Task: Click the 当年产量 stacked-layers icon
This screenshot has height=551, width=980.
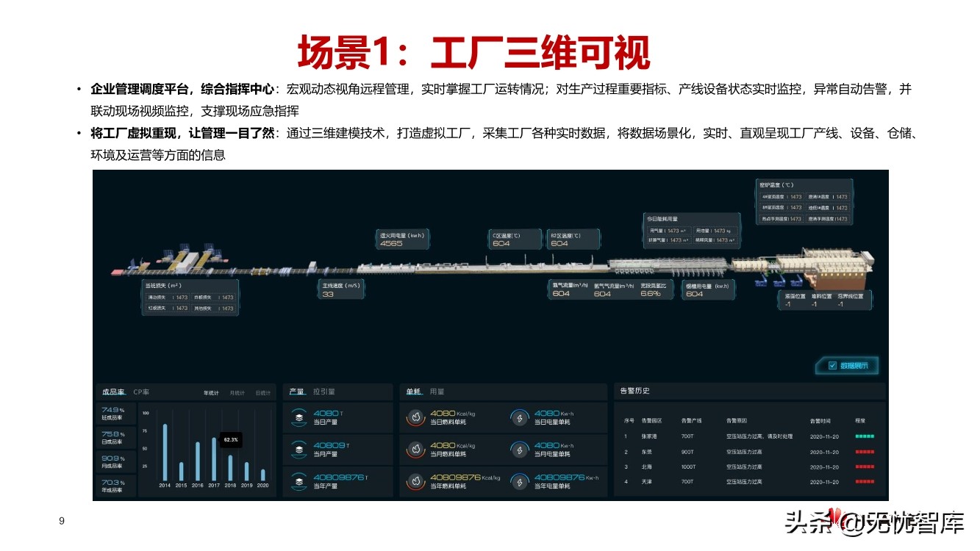Action: click(298, 481)
